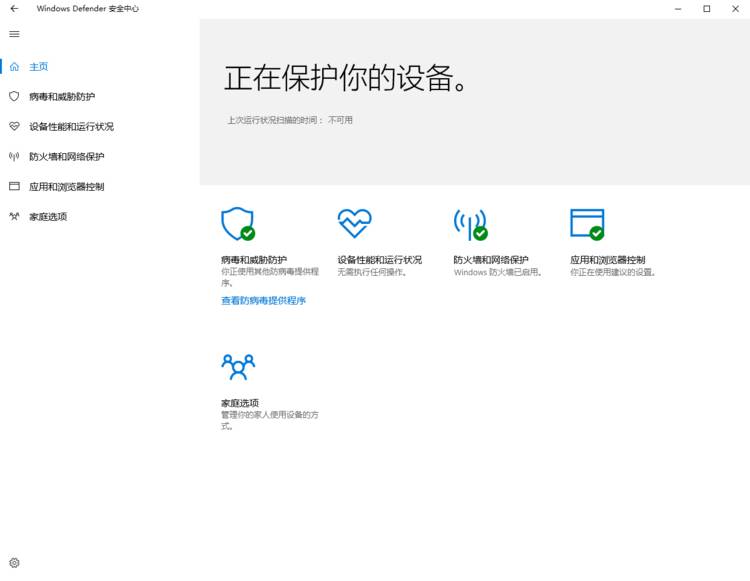
Task: Click the 你正使用其他防病毒提供程序 description
Action: pos(270,277)
